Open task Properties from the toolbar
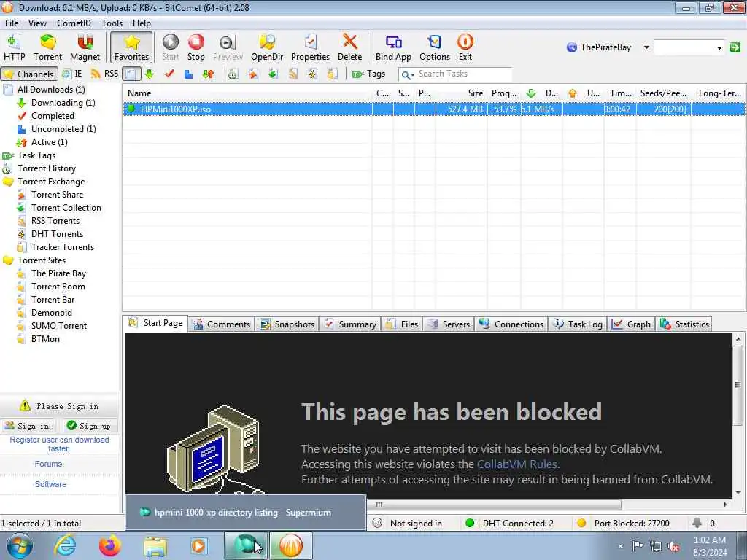The image size is (747, 560). [310, 47]
